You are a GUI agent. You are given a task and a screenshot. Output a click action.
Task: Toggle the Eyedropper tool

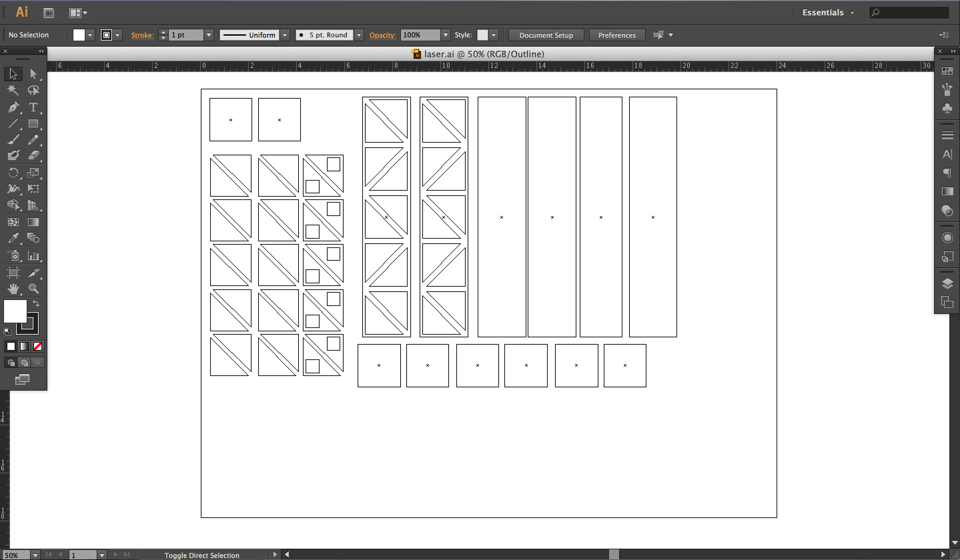(x=13, y=238)
